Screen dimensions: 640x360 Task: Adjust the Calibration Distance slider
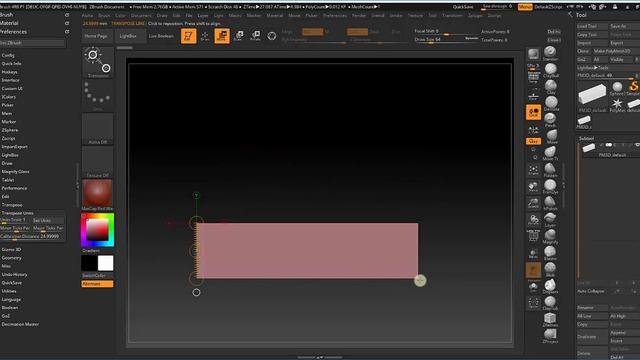tap(32, 236)
